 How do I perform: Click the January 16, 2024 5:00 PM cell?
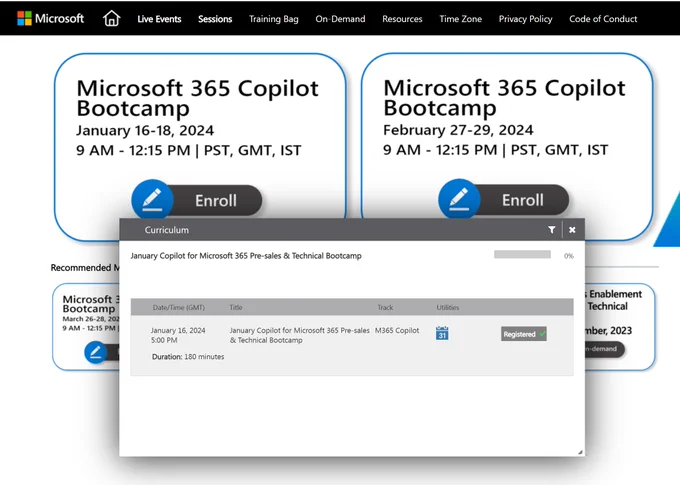178,335
